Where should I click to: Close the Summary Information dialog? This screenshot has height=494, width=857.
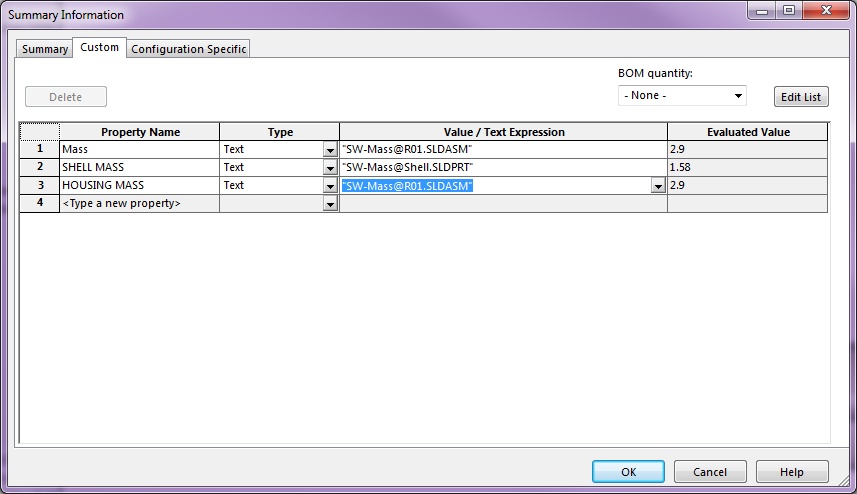[x=826, y=10]
